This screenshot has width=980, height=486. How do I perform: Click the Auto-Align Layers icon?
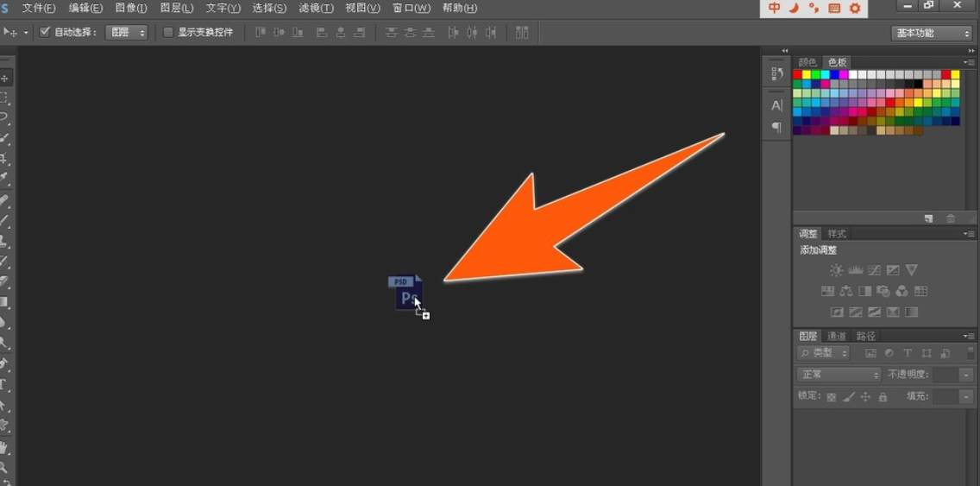click(x=522, y=33)
